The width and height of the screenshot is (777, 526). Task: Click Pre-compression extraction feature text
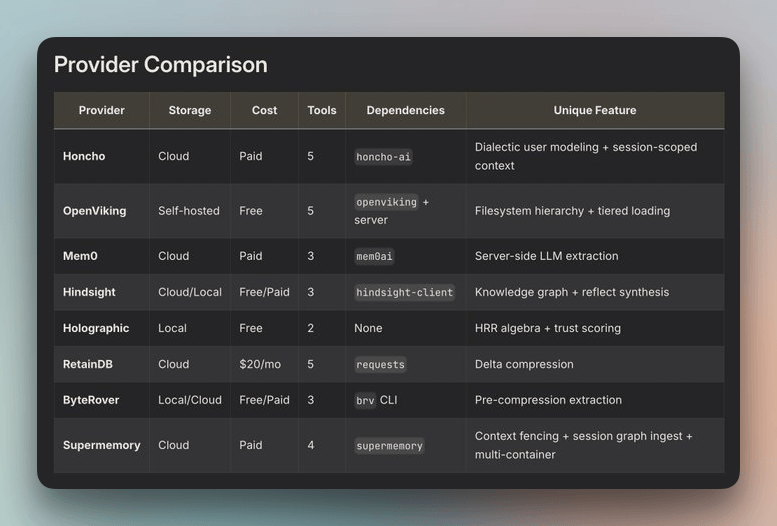point(548,400)
